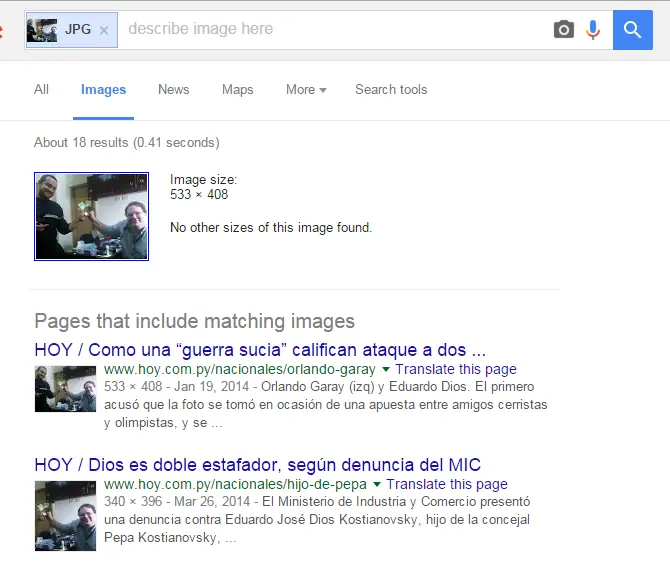Image resolution: width=670 pixels, height=566 pixels.
Task: Remove the JPG image chip
Action: (104, 30)
